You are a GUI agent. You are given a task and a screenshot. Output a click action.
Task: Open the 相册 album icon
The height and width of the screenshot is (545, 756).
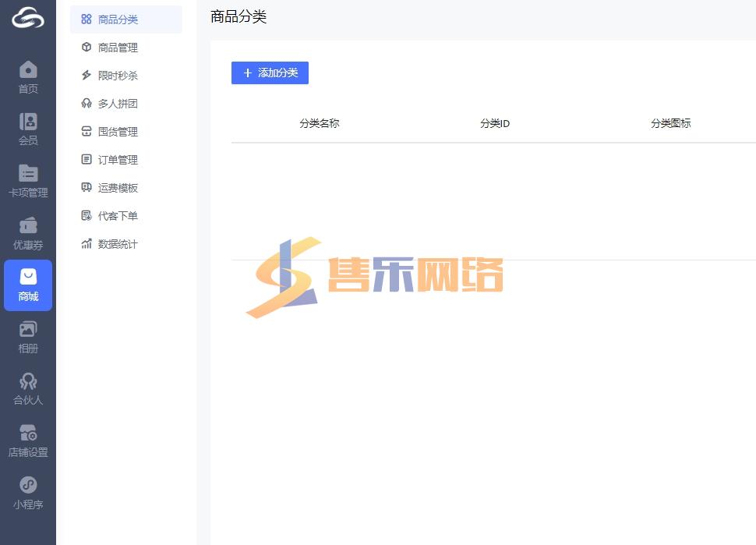point(28,329)
